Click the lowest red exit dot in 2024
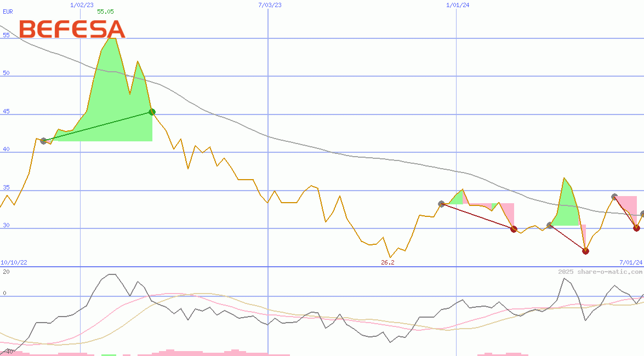 (585, 251)
